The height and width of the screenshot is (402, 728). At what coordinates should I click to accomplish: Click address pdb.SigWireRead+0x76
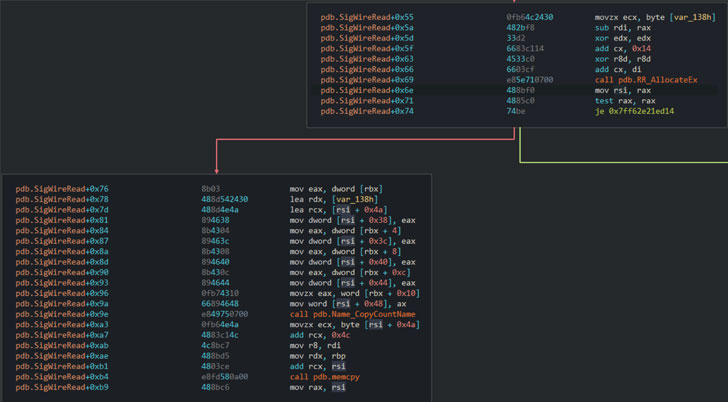[x=62, y=189]
